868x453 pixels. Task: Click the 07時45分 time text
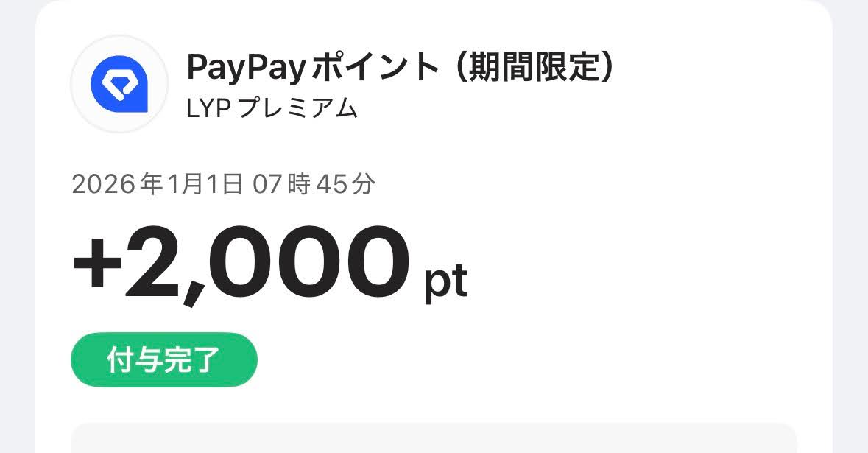pyautogui.click(x=314, y=184)
